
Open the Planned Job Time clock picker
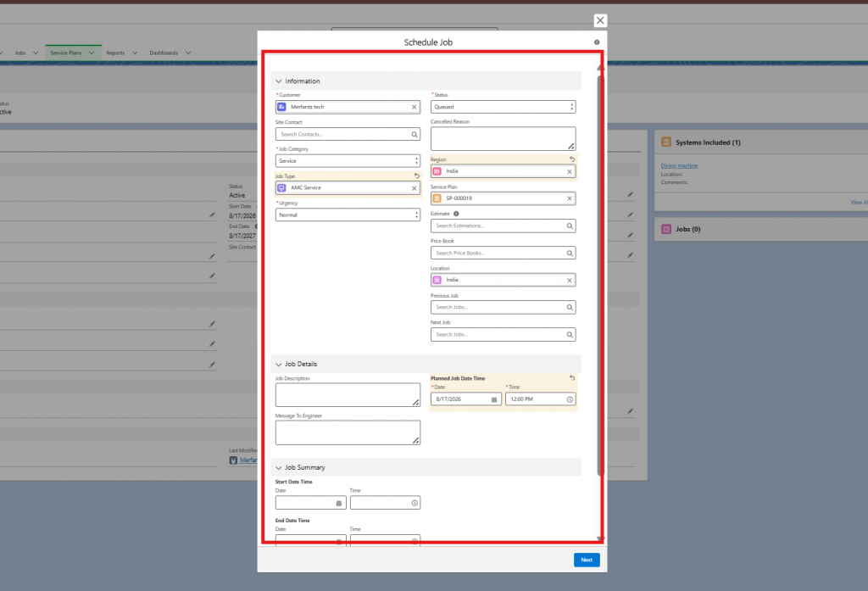pos(570,399)
